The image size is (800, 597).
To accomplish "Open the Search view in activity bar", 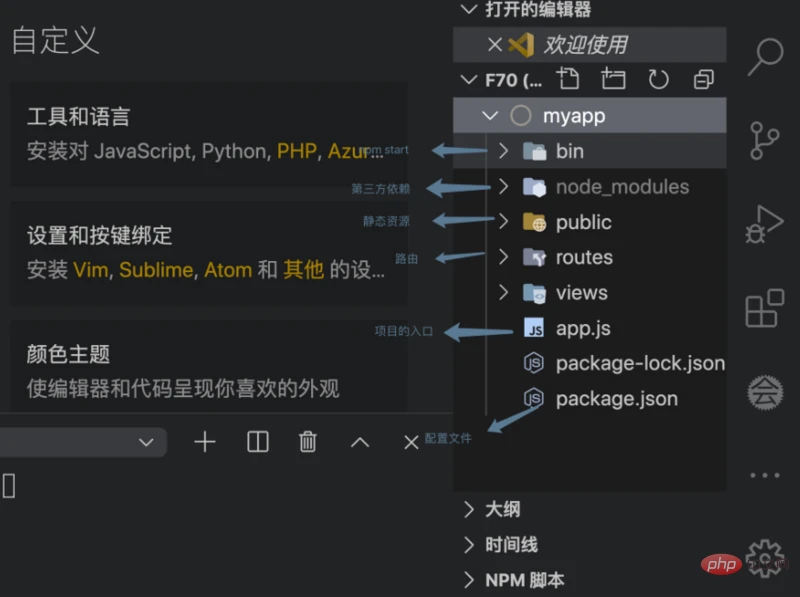I will click(x=765, y=57).
